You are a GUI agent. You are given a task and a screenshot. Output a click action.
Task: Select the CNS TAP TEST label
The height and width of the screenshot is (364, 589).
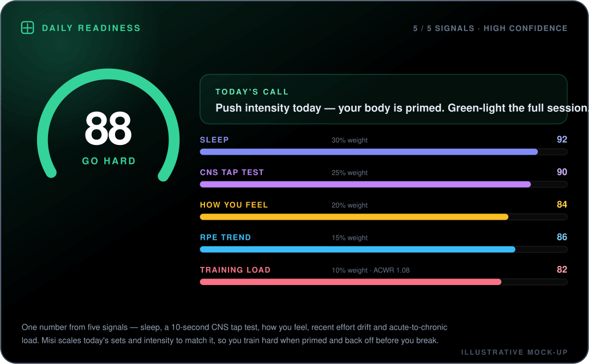click(x=232, y=173)
